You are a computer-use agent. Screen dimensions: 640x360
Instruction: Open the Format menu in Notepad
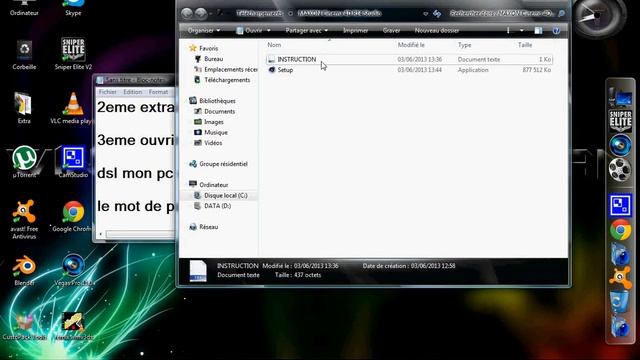coord(158,92)
